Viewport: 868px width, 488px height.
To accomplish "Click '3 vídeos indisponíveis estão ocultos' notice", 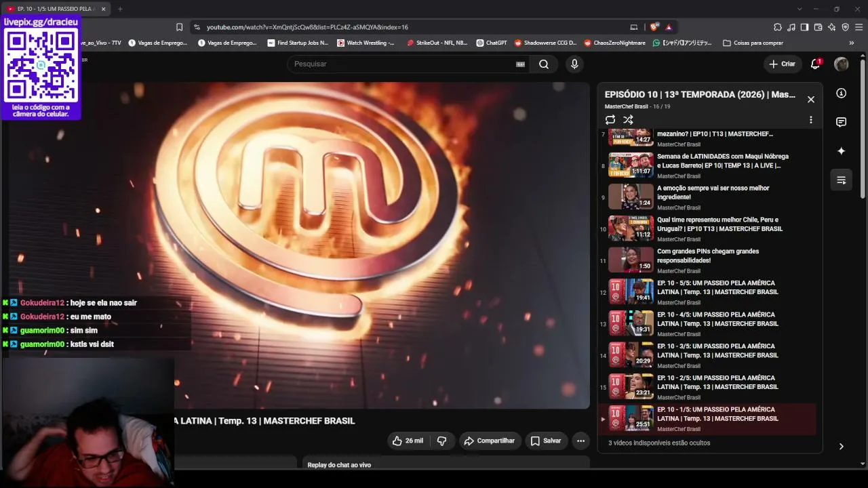I will point(659,443).
